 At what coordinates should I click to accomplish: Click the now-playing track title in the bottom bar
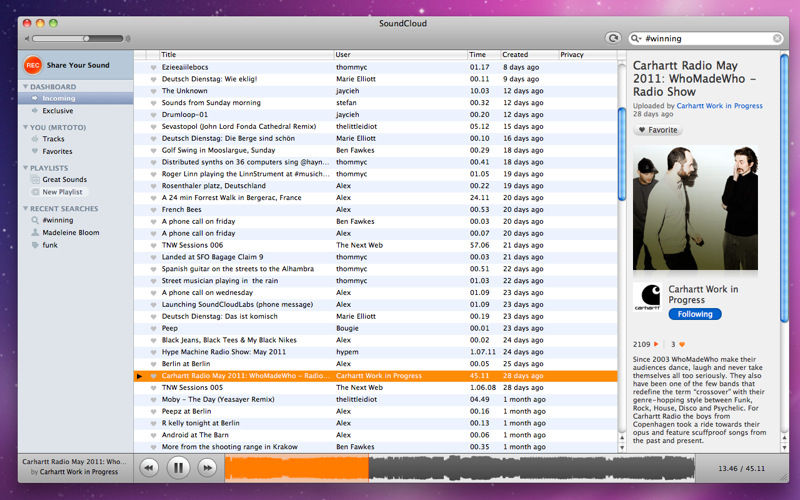tap(74, 461)
